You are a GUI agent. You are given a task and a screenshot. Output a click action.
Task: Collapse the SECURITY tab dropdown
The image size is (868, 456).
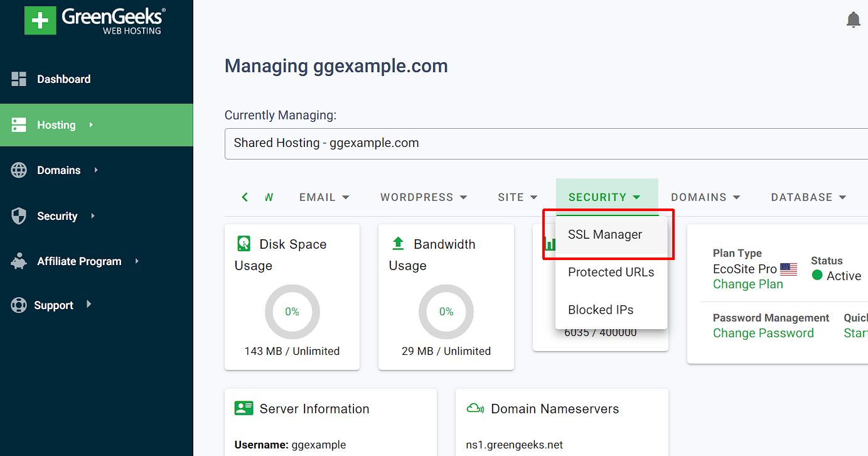tap(606, 197)
